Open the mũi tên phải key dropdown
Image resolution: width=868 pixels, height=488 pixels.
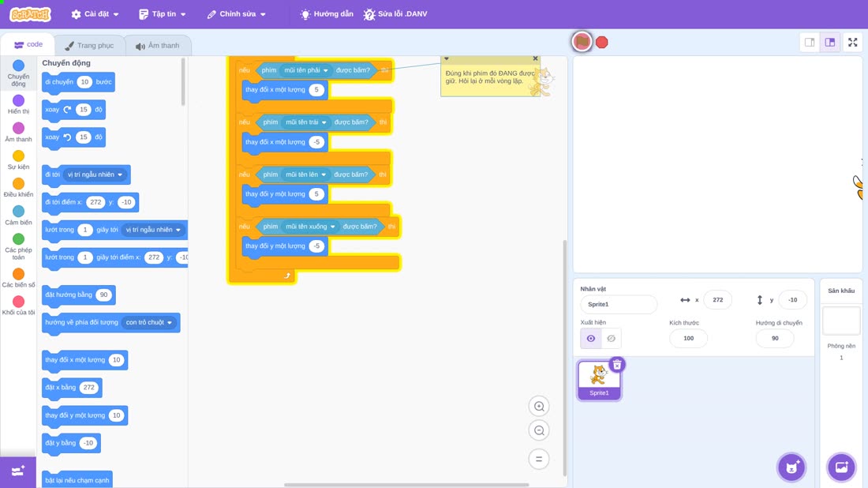[x=305, y=70]
